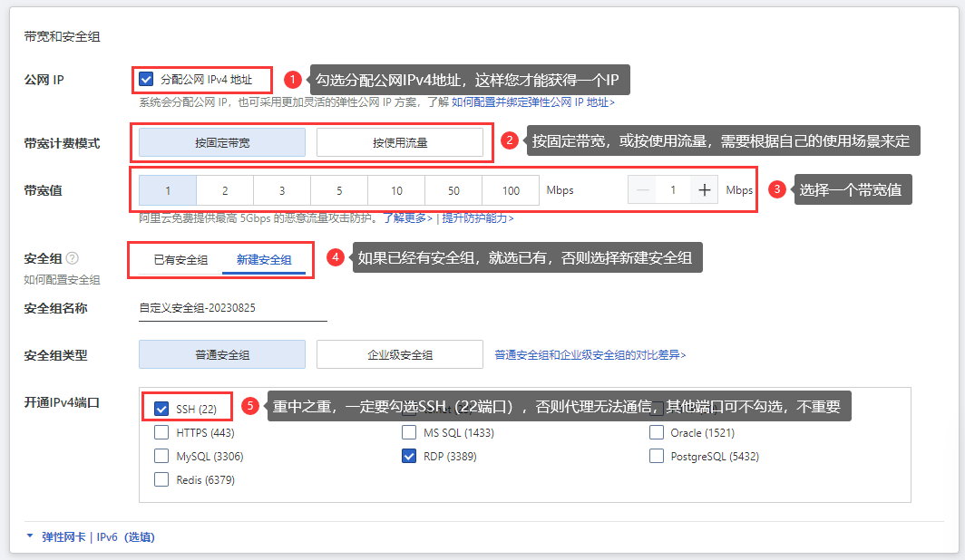The width and height of the screenshot is (965, 560).
Task: Pick the 5 Mbps bandwidth preset
Action: (339, 191)
